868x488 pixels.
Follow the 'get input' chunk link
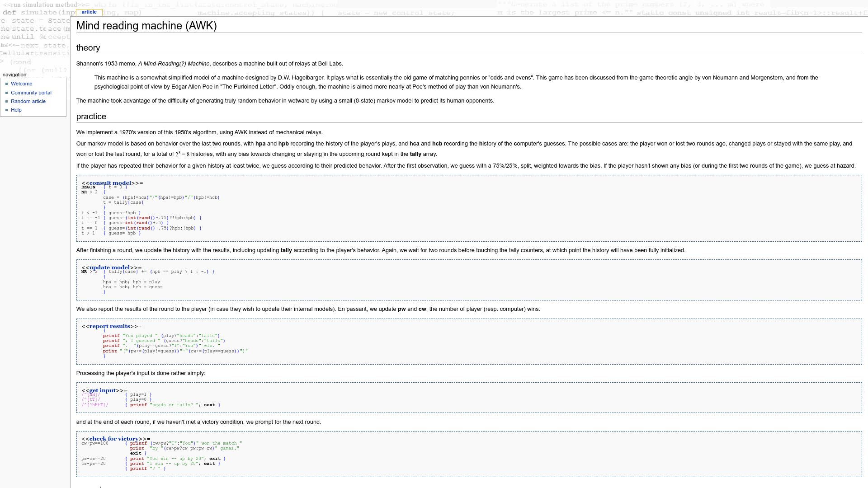coord(103,390)
